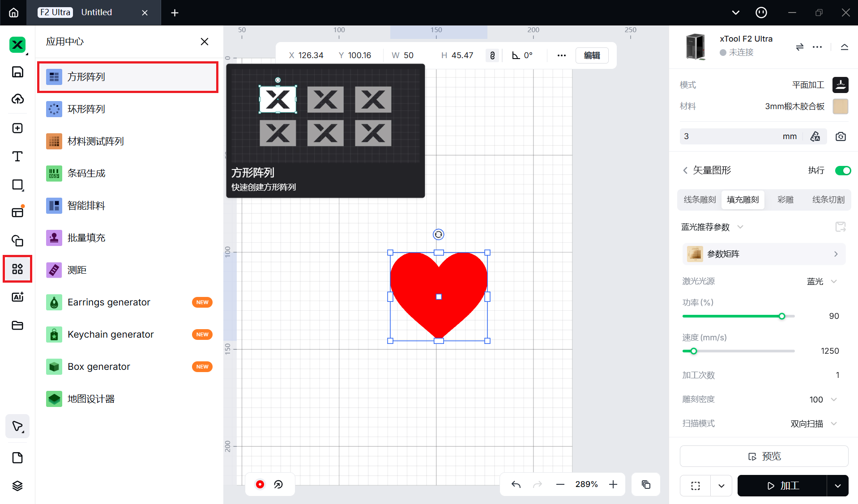Viewport: 858px width, 504px height.
Task: Click the 预览 preview button
Action: (764, 456)
